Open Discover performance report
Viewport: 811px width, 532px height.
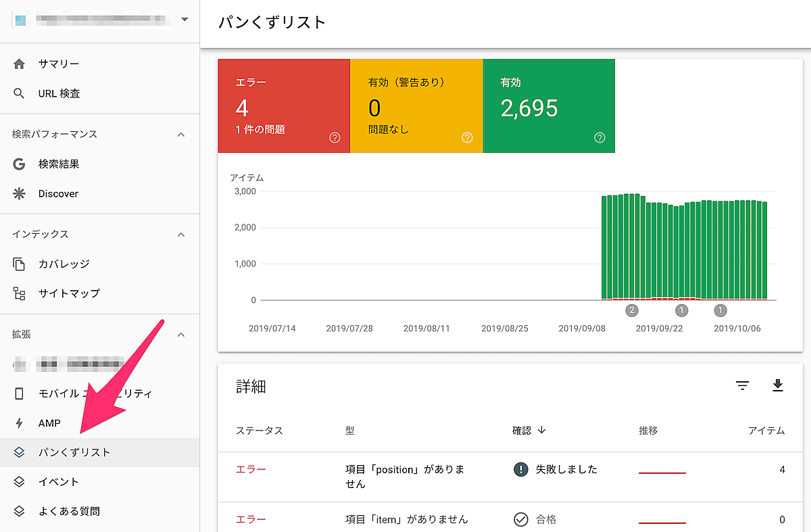58,194
